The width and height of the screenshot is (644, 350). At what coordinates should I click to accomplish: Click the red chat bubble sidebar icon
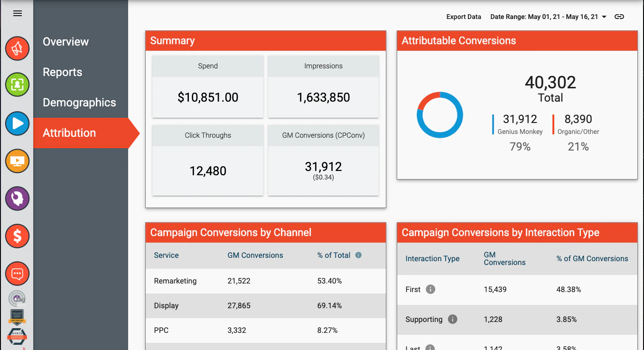point(18,274)
